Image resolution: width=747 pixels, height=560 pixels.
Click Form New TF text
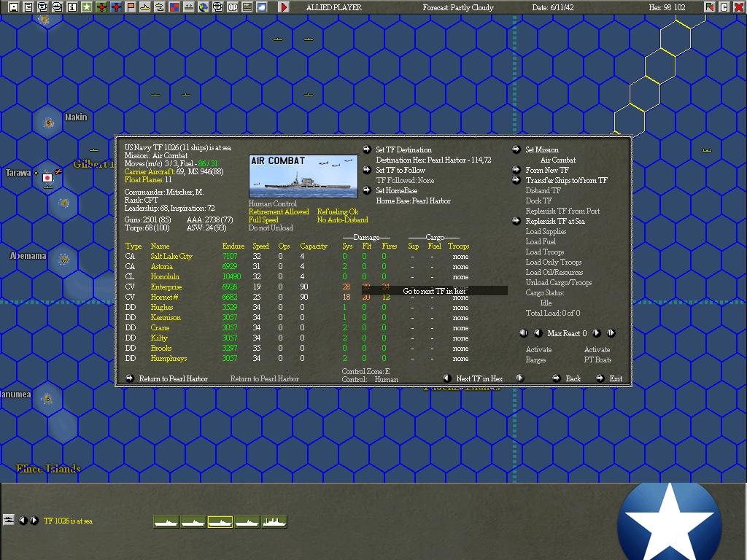click(x=547, y=170)
